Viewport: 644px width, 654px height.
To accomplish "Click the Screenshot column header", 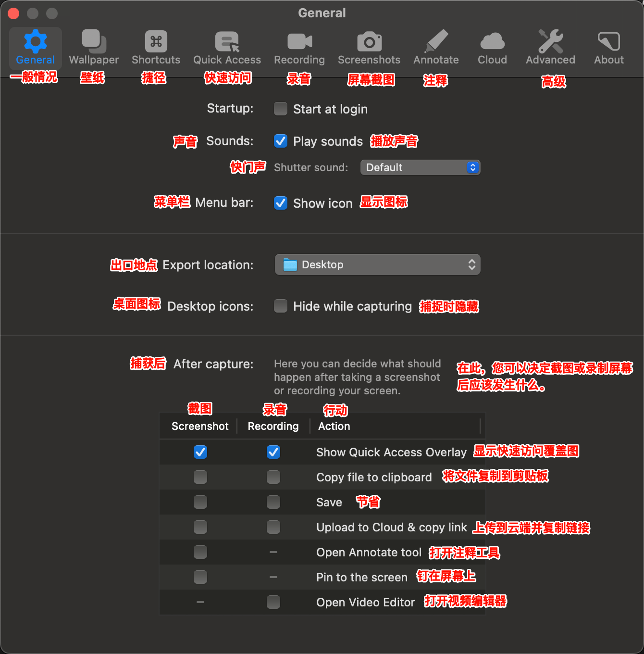I will [x=200, y=426].
